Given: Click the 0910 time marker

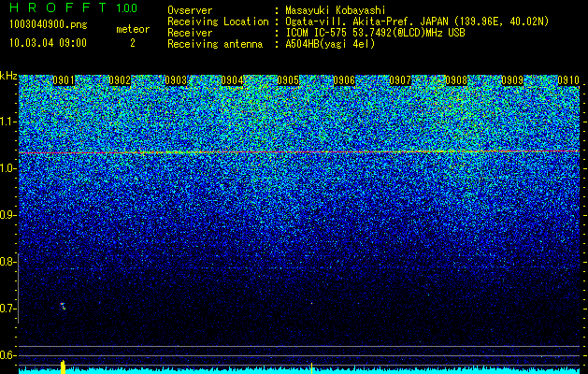Looking at the screenshot, I should click(x=568, y=80).
